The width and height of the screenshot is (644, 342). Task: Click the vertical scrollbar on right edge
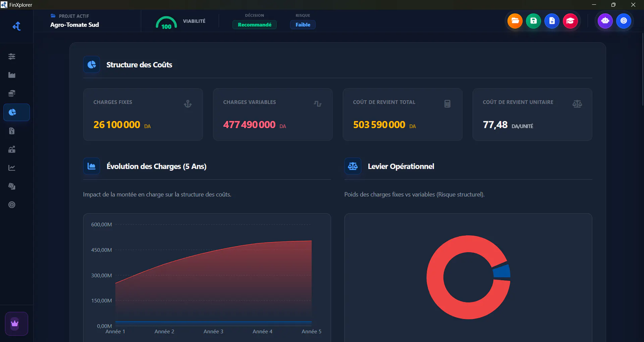[642, 69]
